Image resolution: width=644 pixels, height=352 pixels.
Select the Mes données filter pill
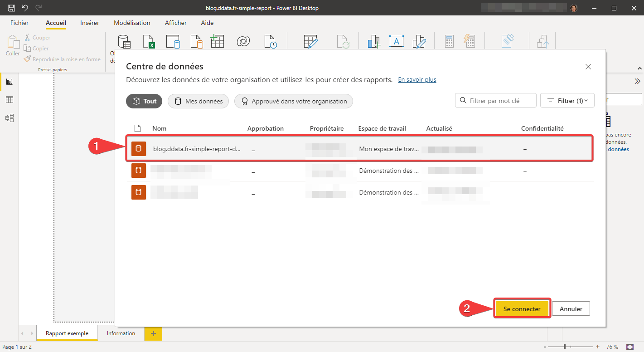(198, 101)
